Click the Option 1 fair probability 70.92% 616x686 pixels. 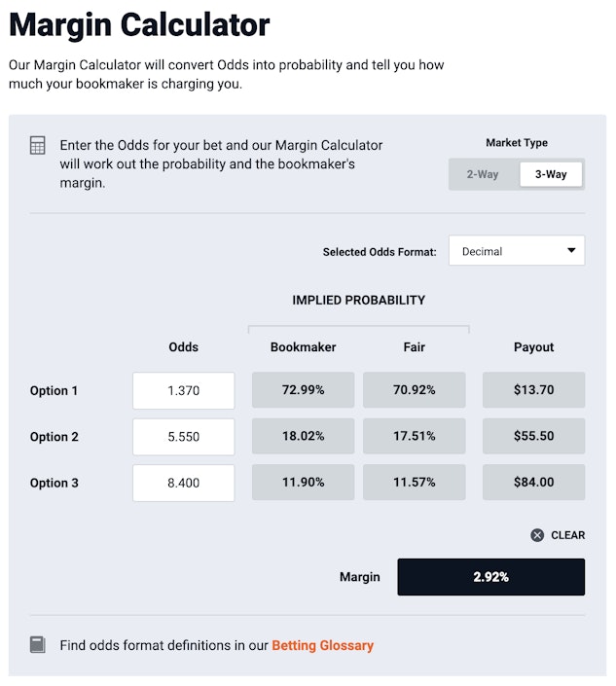point(414,390)
